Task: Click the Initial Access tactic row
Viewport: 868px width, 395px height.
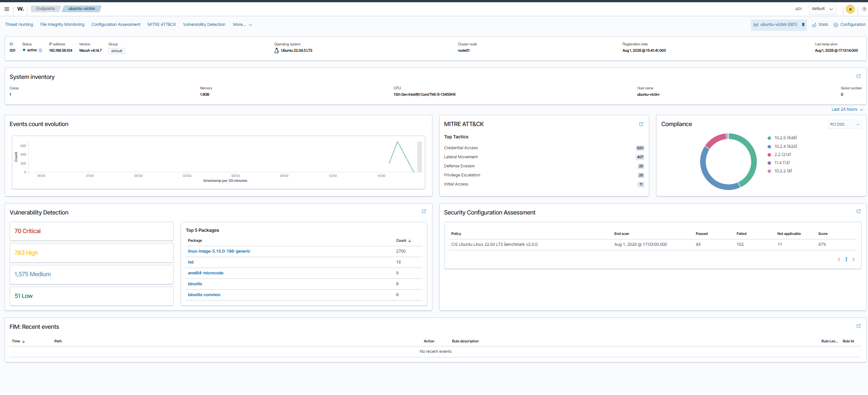Action: (544, 184)
